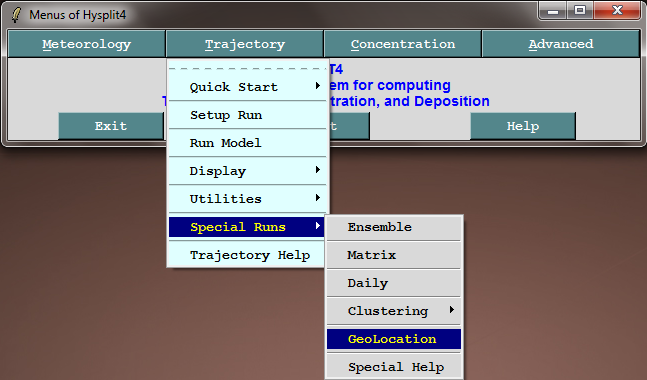Click the Help button
This screenshot has height=380, width=647.
(x=523, y=126)
